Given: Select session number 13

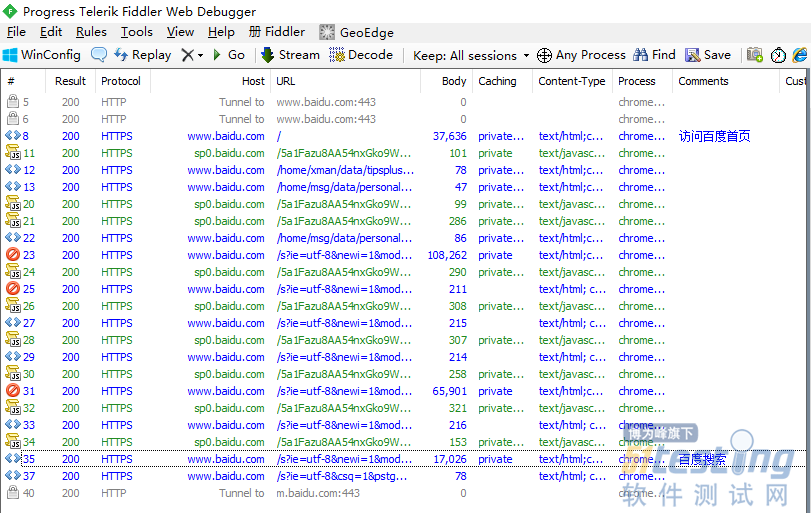Looking at the screenshot, I should click(29, 187).
